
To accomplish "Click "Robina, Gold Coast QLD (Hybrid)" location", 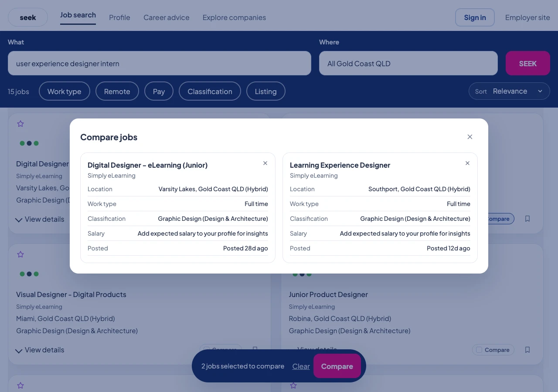I will tap(340, 318).
